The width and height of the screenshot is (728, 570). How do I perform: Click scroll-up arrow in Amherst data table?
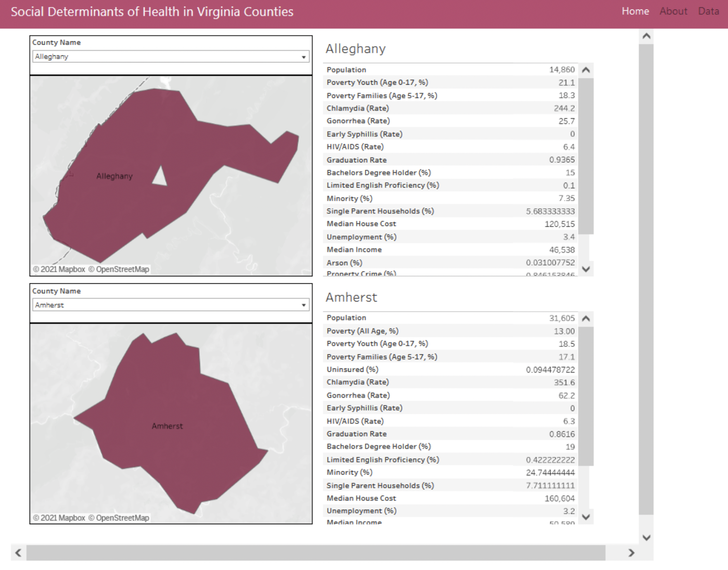[x=585, y=318]
